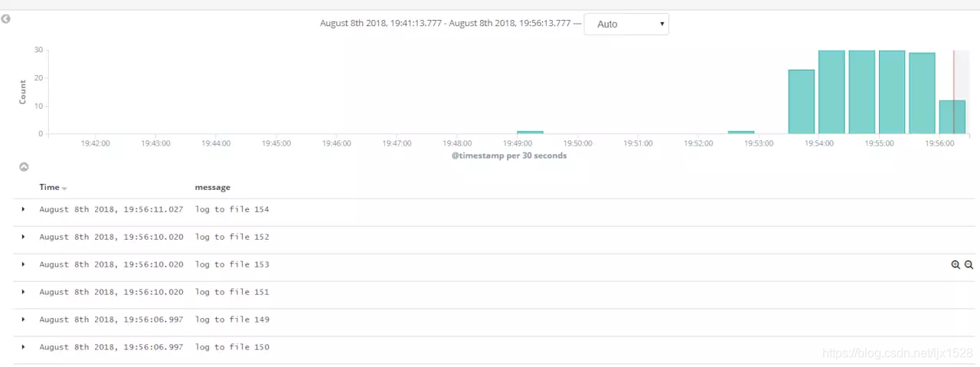Screen dimensions: 980x367
Task: Expand the row for log to file 154
Action: coord(23,209)
